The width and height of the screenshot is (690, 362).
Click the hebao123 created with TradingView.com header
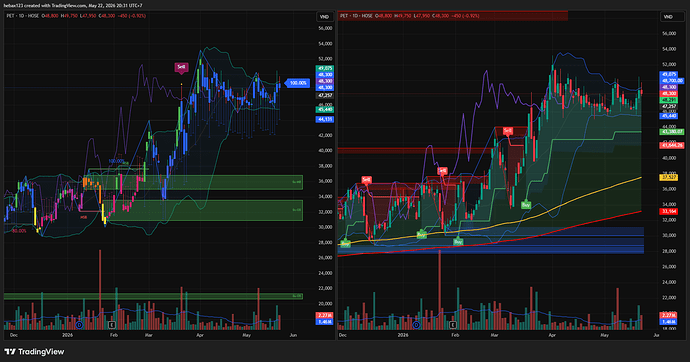click(x=73, y=5)
